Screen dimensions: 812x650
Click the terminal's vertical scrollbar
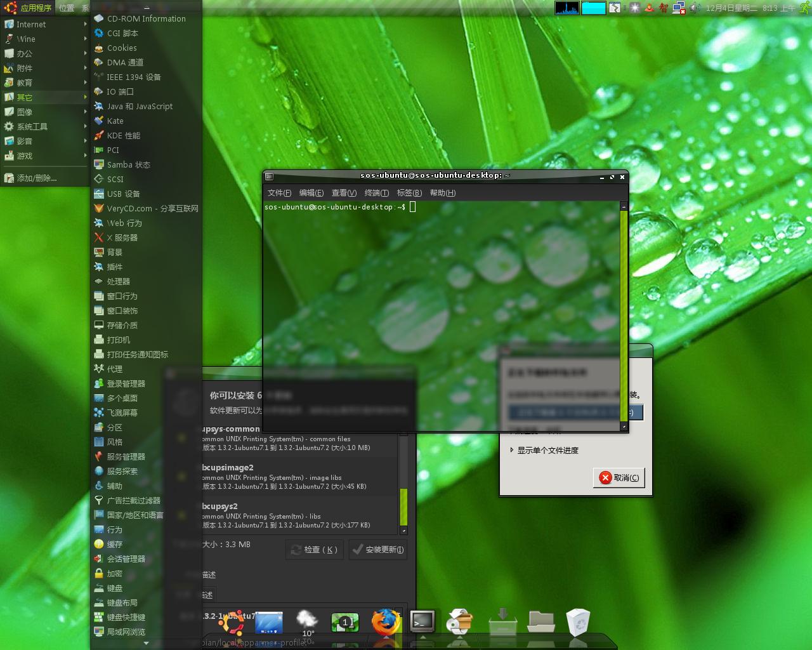click(624, 315)
